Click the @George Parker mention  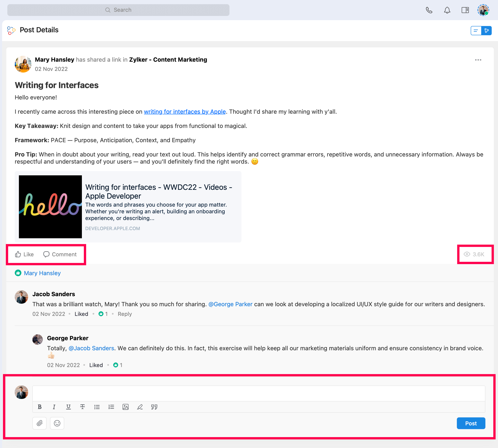pyautogui.click(x=230, y=304)
